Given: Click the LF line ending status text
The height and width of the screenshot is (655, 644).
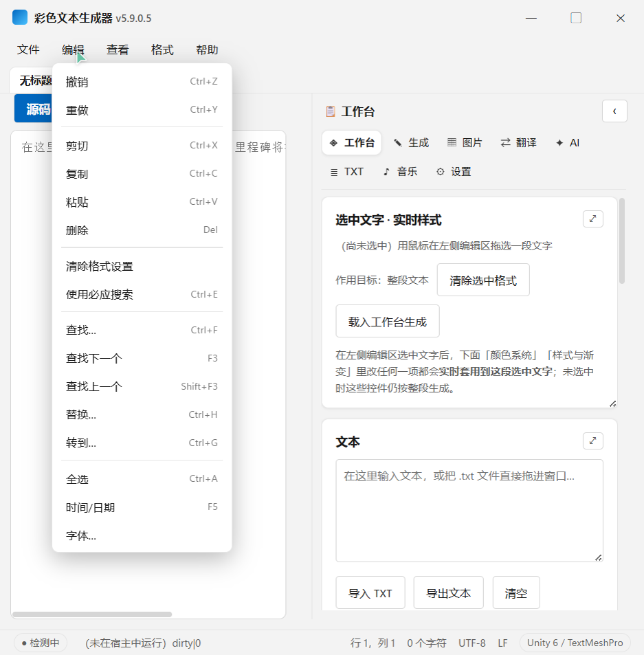Looking at the screenshot, I should point(502,643).
